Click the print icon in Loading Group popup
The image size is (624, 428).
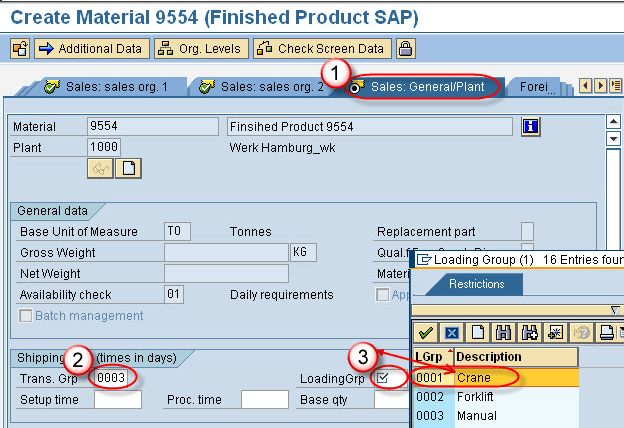pyautogui.click(x=607, y=332)
